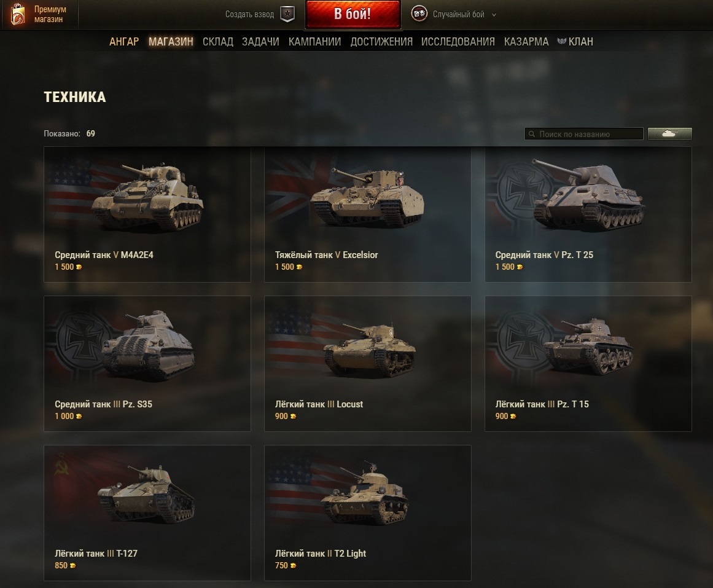Focus the Поиск по названию search field

click(x=584, y=134)
